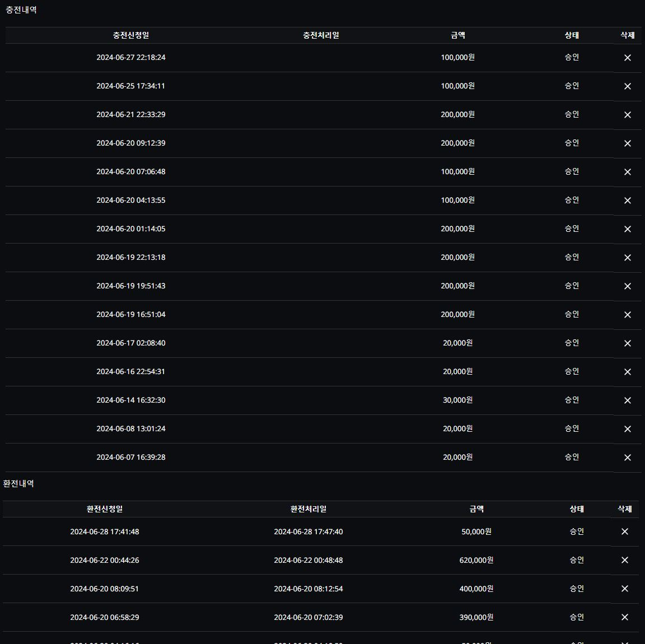645x644 pixels.
Task: Delete the charge row dated 2024-06-20 09:12:39
Action: coord(627,143)
